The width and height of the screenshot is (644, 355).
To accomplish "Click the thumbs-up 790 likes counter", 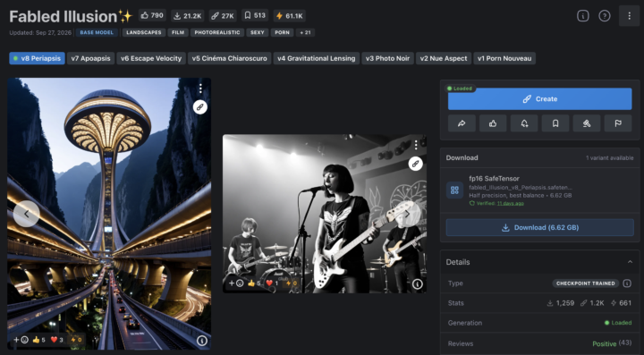I will (x=152, y=15).
